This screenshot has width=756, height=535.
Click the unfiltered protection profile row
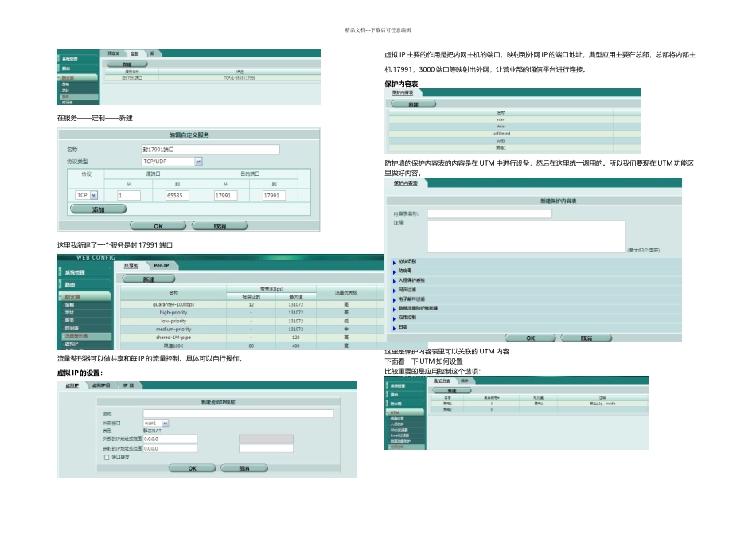tap(515, 134)
